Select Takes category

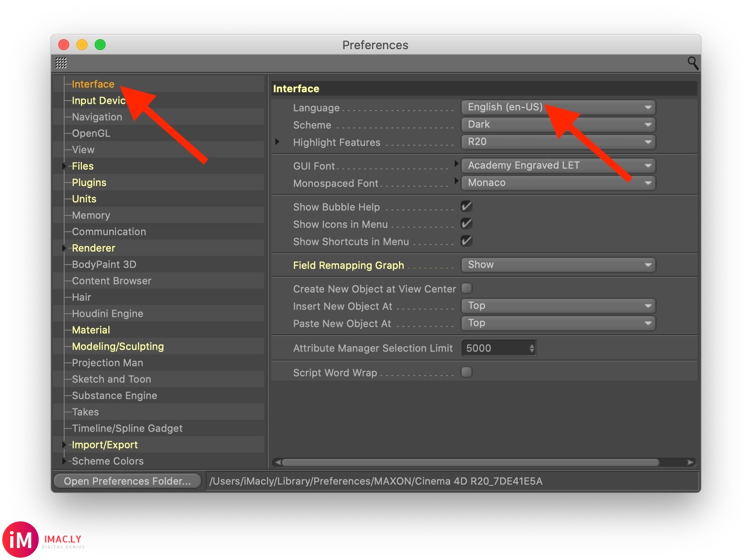(85, 412)
